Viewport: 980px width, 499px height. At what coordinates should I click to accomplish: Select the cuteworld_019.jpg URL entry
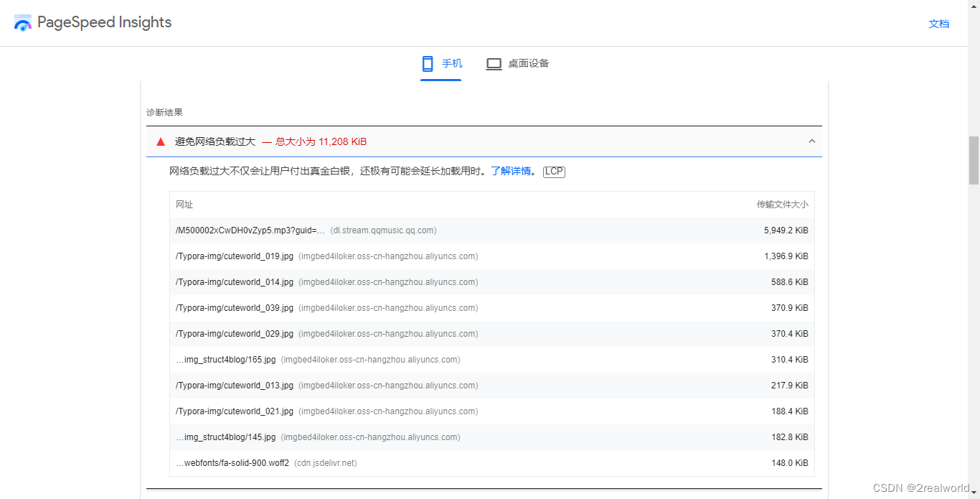click(x=235, y=256)
